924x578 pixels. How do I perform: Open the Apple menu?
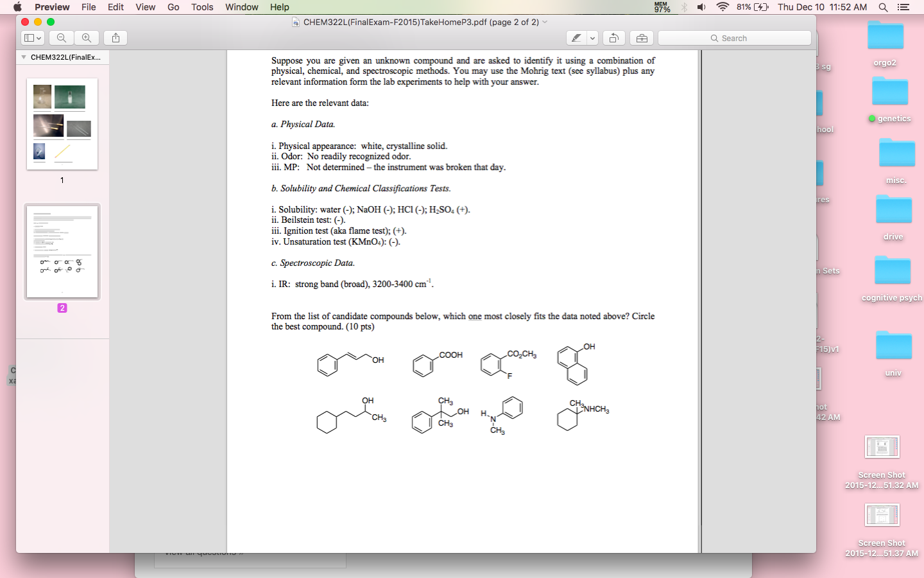pos(17,7)
